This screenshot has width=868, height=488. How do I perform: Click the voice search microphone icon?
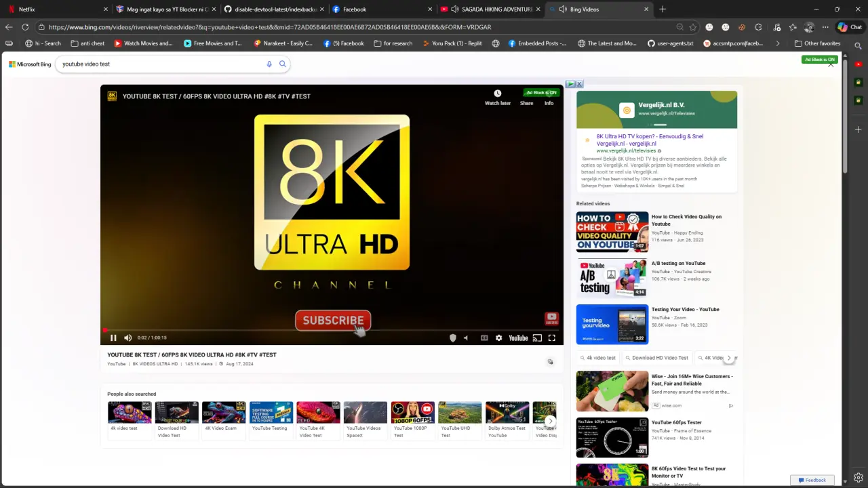coord(269,64)
